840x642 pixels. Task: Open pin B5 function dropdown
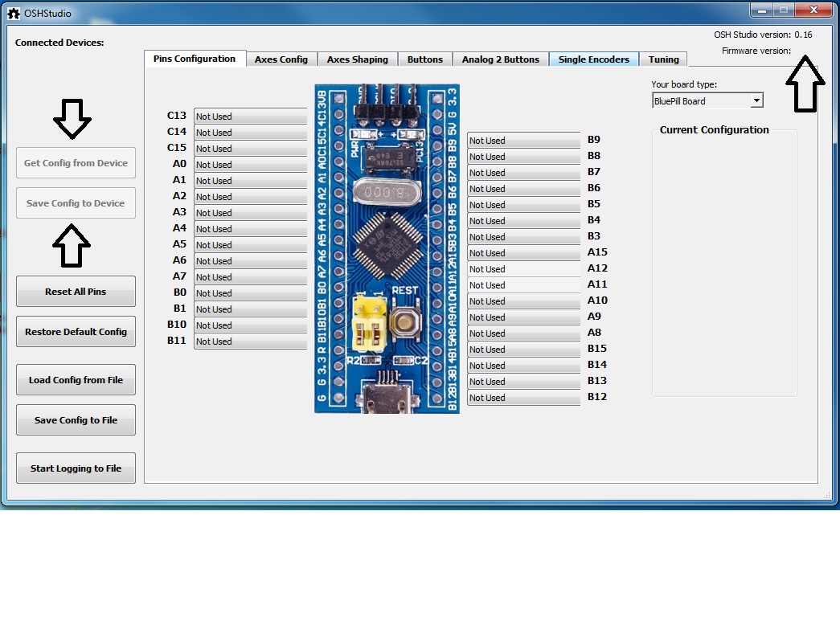(x=524, y=205)
